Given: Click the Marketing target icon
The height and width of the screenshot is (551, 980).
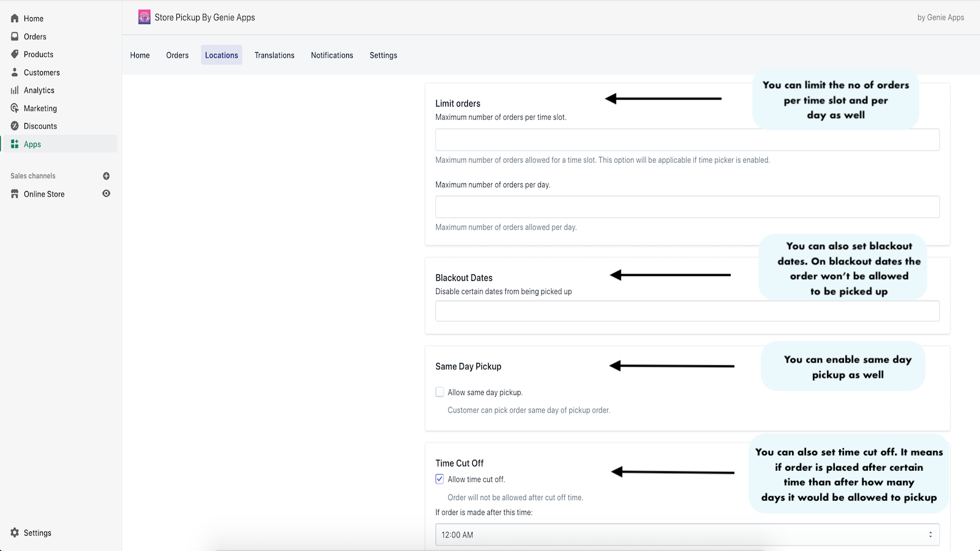Looking at the screenshot, I should click(15, 108).
